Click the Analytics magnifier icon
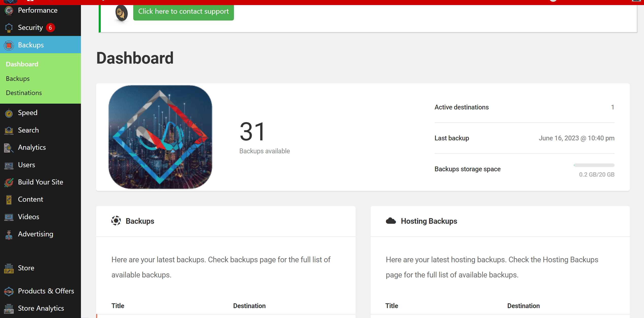The height and width of the screenshot is (318, 644). point(9,148)
